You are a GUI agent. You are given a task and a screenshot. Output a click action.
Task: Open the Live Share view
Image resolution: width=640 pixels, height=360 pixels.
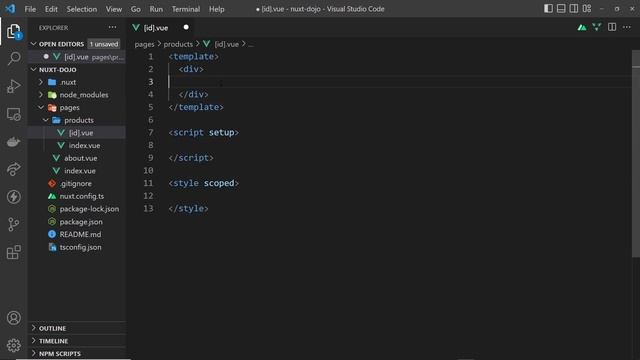click(x=13, y=169)
